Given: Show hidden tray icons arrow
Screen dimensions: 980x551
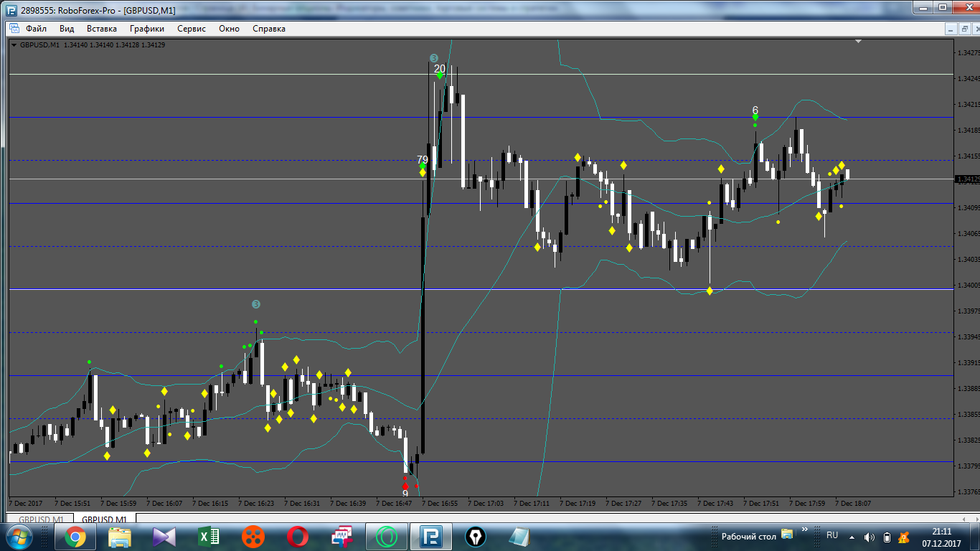Looking at the screenshot, I should [852, 537].
